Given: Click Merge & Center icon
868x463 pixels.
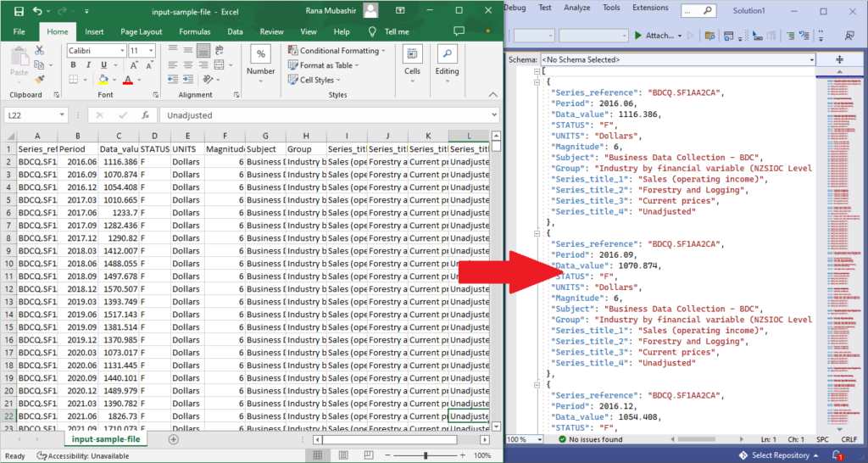Looking at the screenshot, I should (220, 65).
